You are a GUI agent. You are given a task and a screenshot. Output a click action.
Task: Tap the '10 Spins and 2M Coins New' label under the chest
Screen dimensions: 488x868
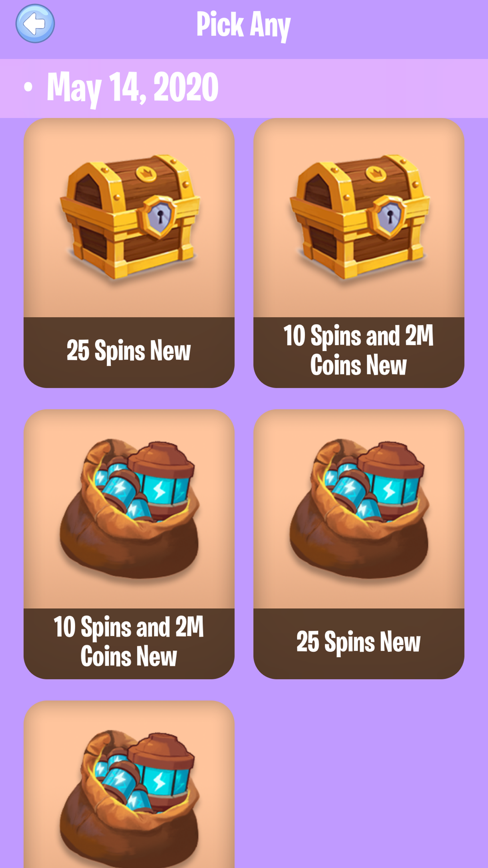point(359,351)
